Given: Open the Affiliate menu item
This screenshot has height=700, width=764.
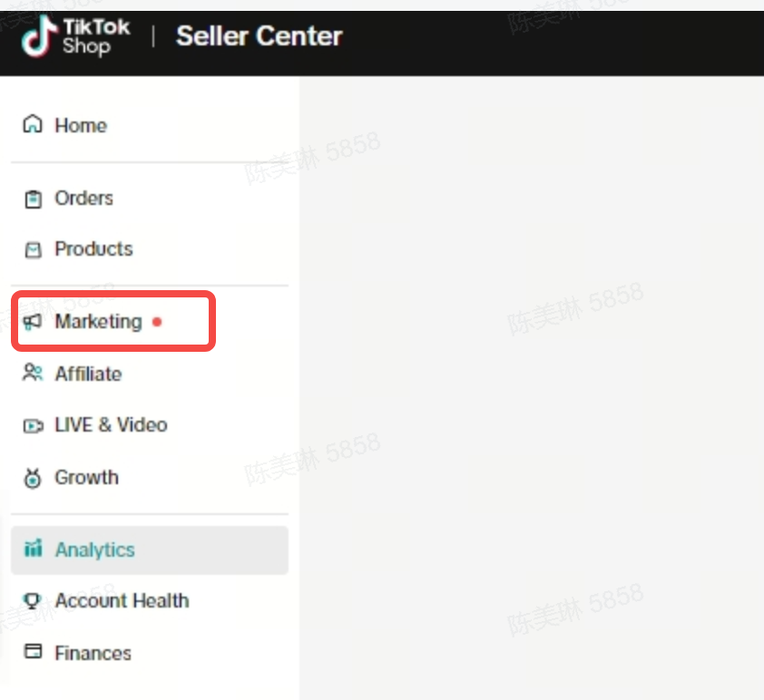Looking at the screenshot, I should pos(88,374).
